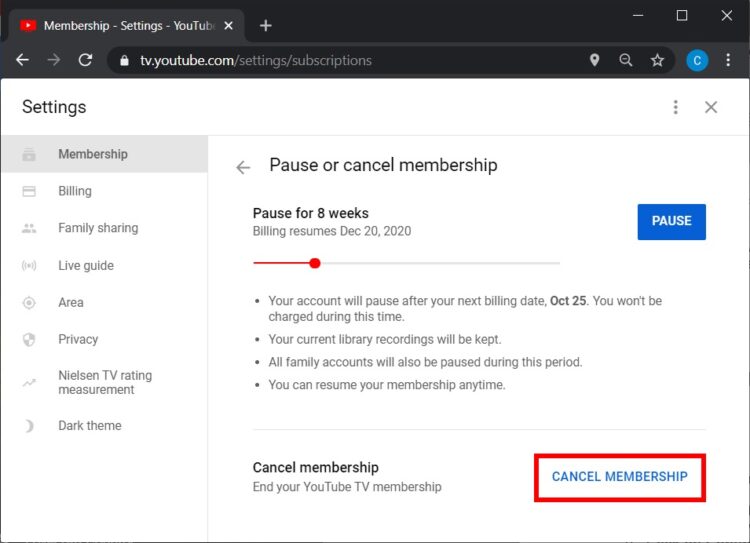Open Live guide settings

pyautogui.click(x=105, y=266)
